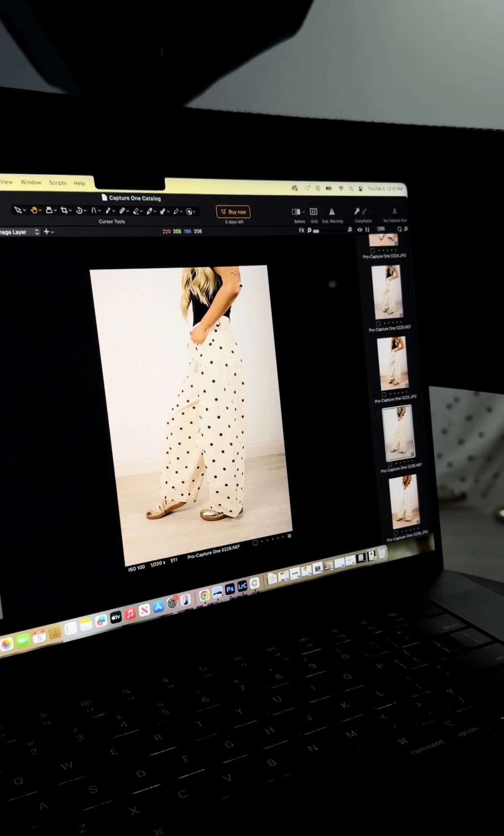Viewport: 504px width, 836px height.
Task: Select the Loupe cursor tool
Action: (49, 210)
